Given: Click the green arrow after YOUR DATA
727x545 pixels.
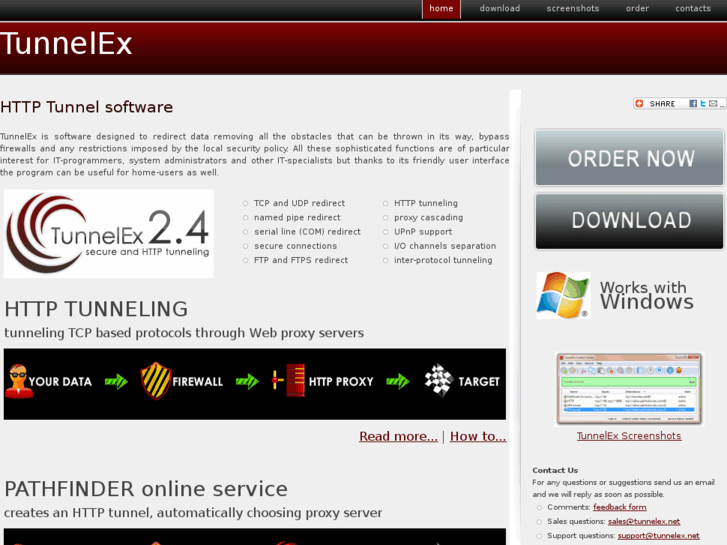Looking at the screenshot, I should (116, 382).
